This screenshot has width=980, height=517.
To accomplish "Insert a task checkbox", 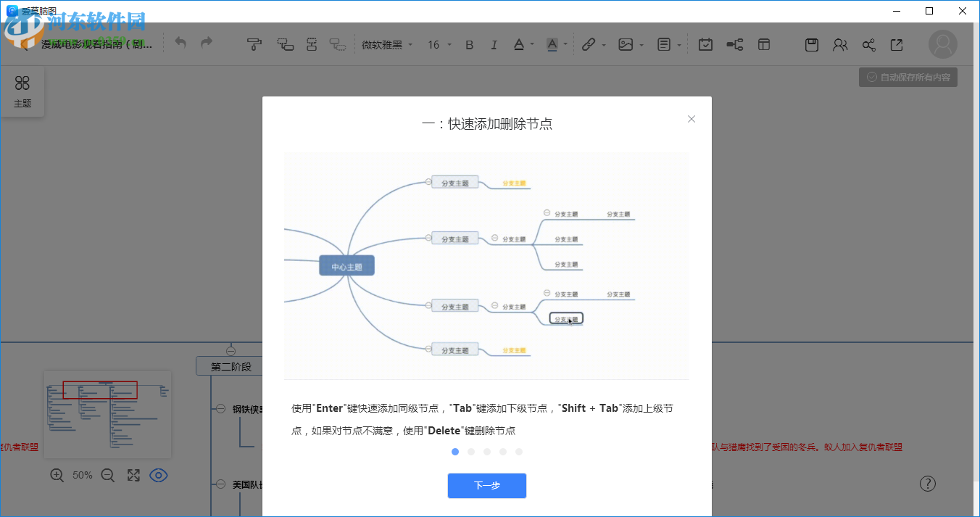I will coord(705,44).
